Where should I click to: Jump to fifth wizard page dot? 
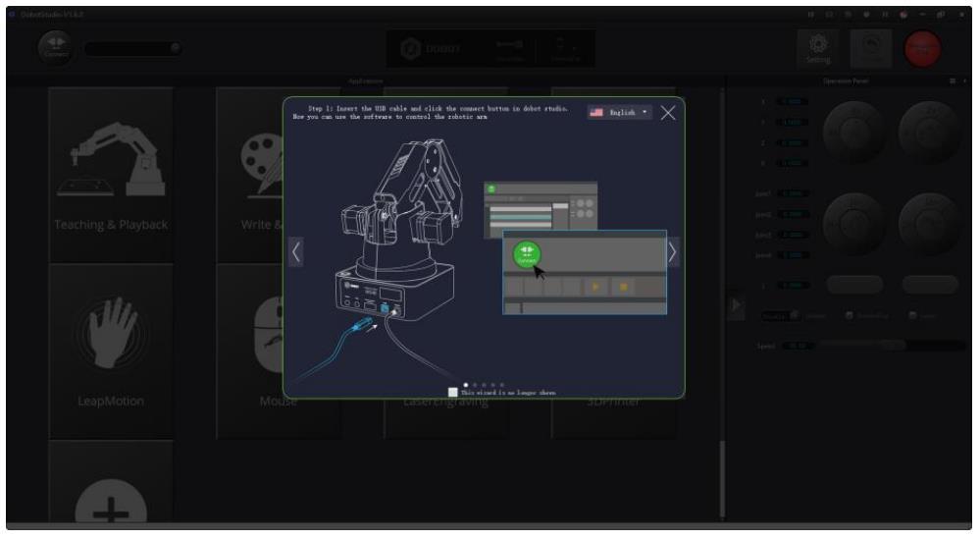(x=502, y=385)
